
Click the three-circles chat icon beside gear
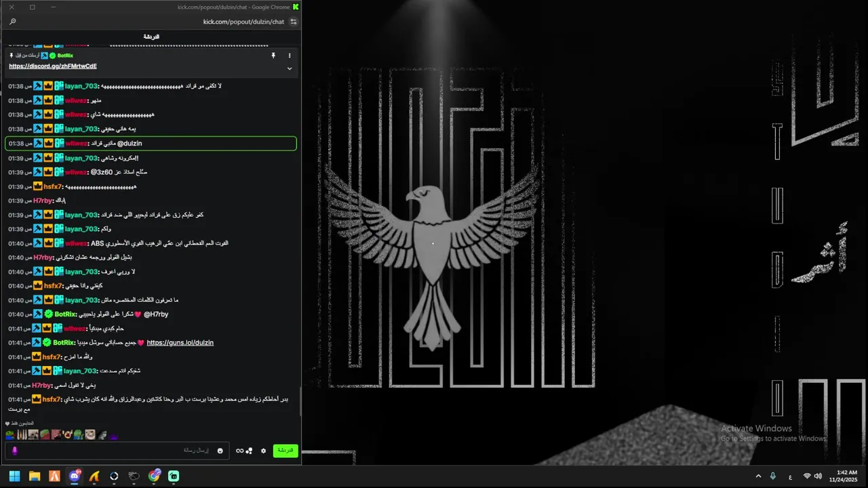click(x=250, y=451)
